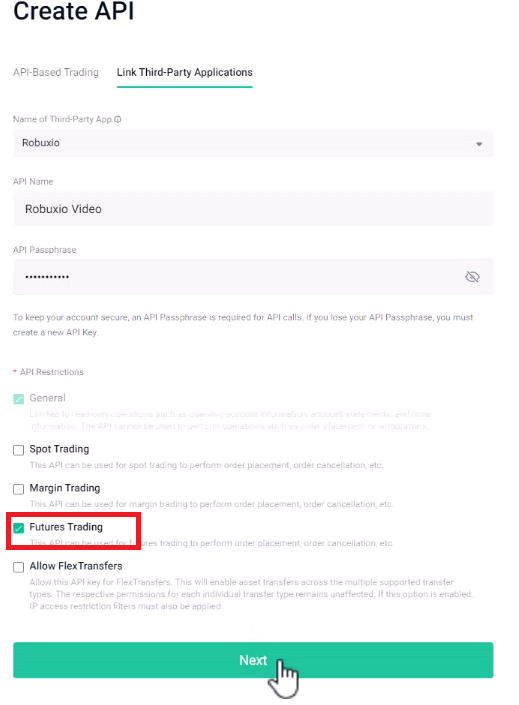The height and width of the screenshot is (705, 519).
Task: Toggle the passphrase visibility eye icon
Action: (x=472, y=277)
